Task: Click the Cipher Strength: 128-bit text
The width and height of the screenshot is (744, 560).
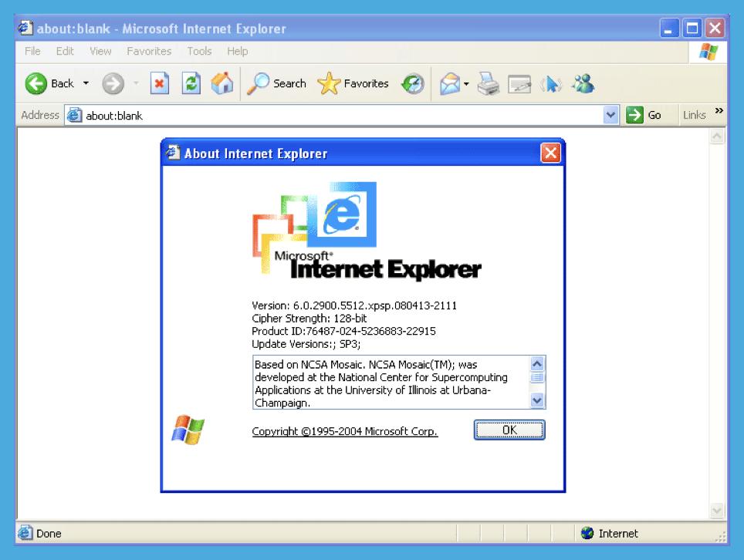Action: (309, 318)
